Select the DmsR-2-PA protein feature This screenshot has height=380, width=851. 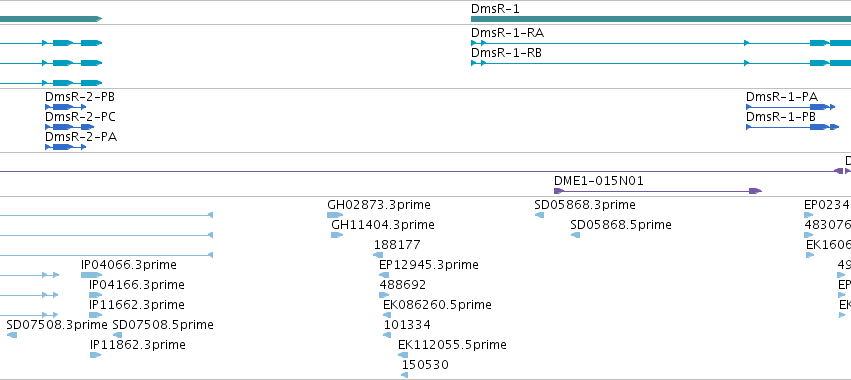(x=66, y=147)
